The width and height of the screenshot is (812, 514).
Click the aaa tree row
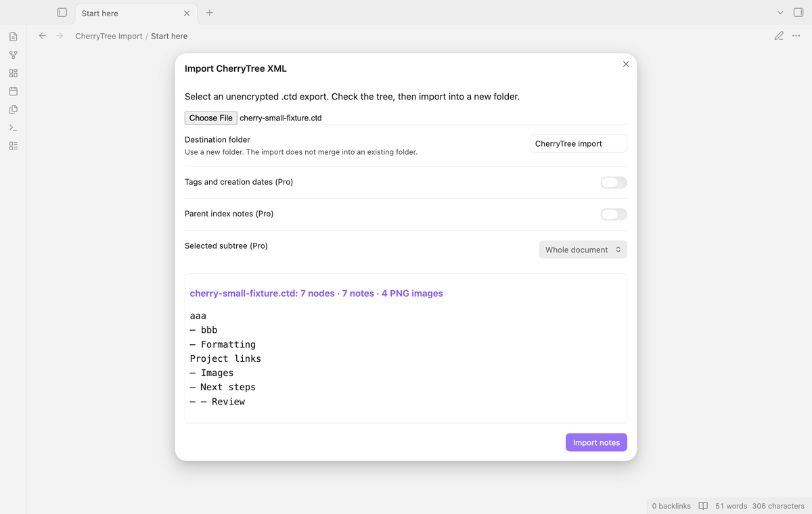pos(198,316)
